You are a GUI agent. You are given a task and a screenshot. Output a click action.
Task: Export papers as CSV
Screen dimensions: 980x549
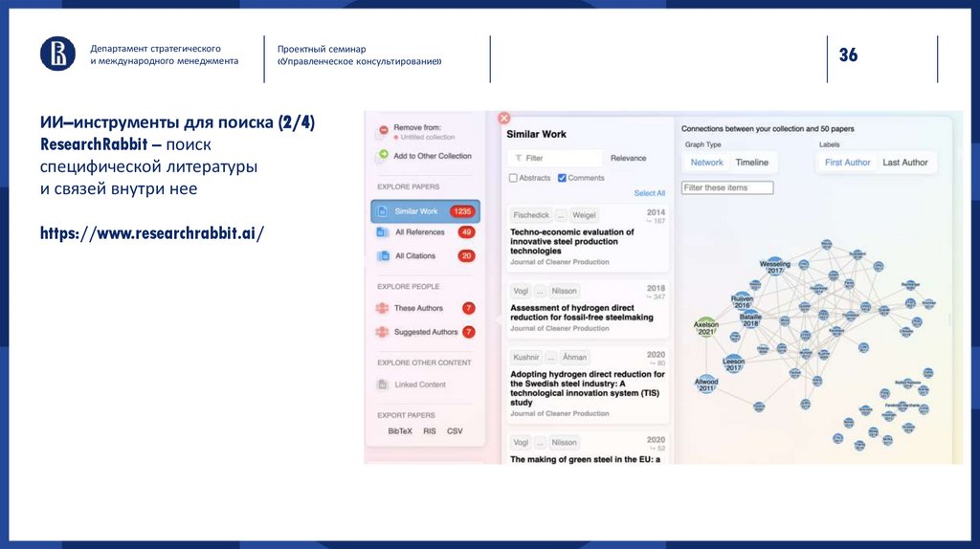click(x=455, y=431)
